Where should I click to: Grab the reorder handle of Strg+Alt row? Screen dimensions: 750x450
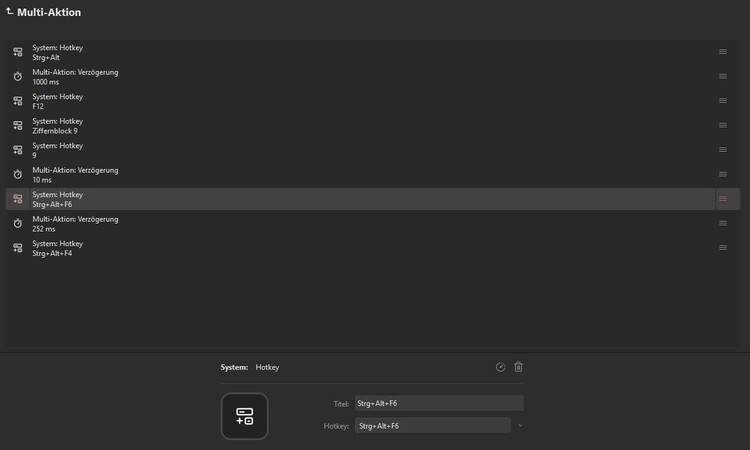point(723,52)
